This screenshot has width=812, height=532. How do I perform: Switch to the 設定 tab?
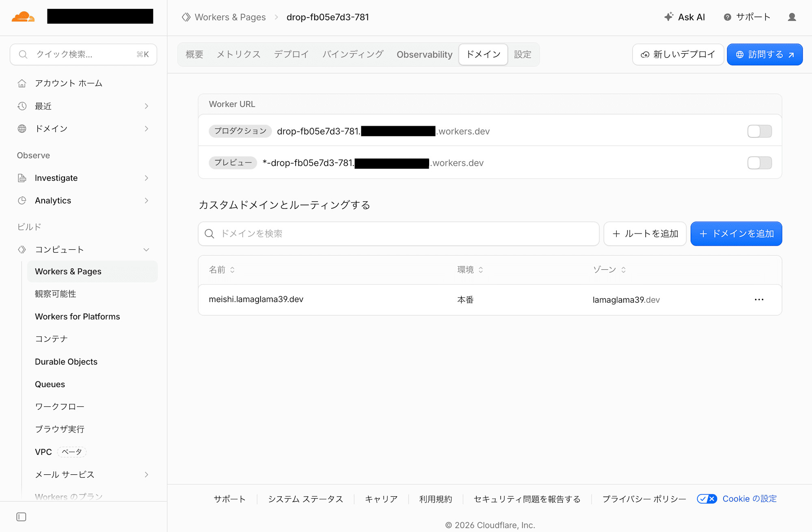[x=523, y=54]
